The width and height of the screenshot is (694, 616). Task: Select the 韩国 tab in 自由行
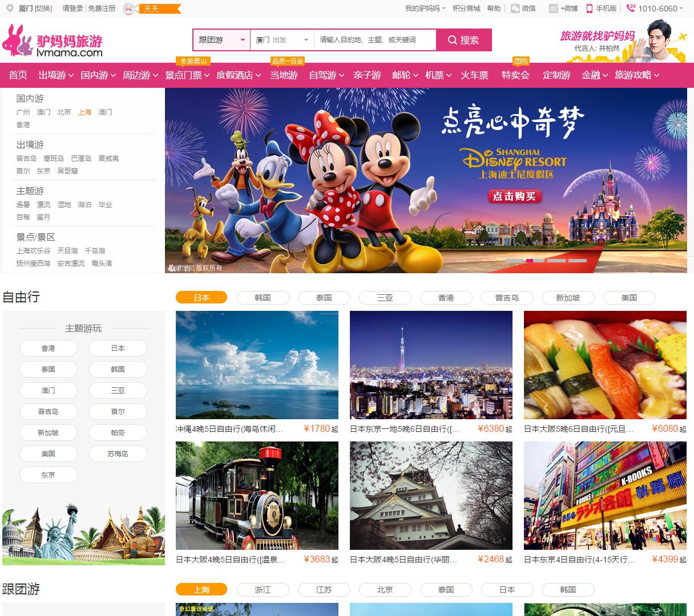pyautogui.click(x=263, y=298)
